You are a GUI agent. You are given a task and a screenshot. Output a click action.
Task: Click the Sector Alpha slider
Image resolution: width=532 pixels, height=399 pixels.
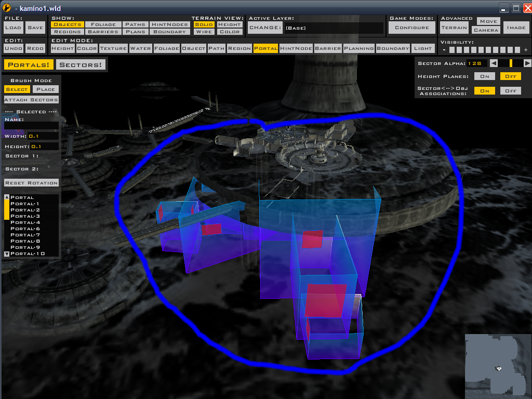(511, 63)
